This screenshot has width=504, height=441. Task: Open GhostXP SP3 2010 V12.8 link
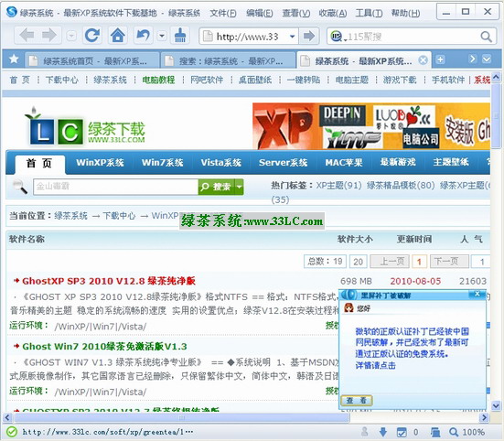109,281
